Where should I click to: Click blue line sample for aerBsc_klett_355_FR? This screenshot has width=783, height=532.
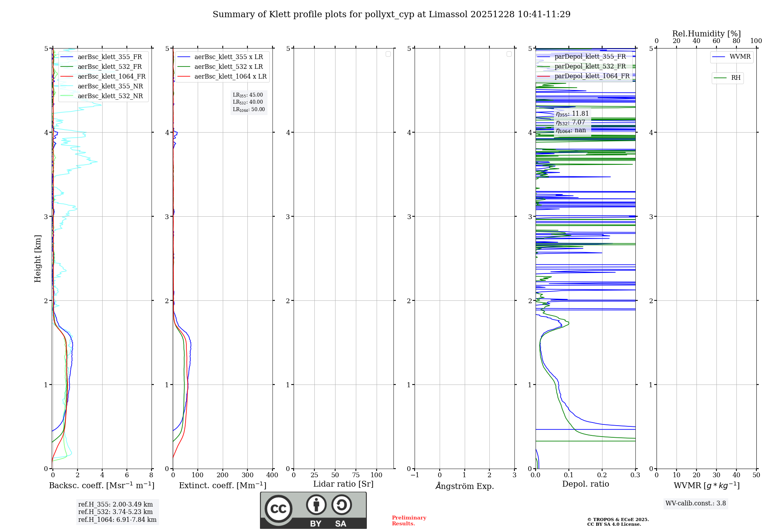coord(67,57)
